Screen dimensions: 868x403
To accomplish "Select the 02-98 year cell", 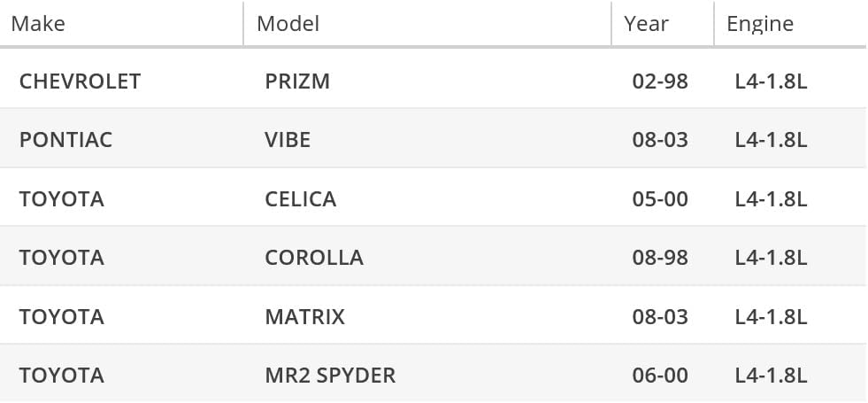I will point(660,81).
